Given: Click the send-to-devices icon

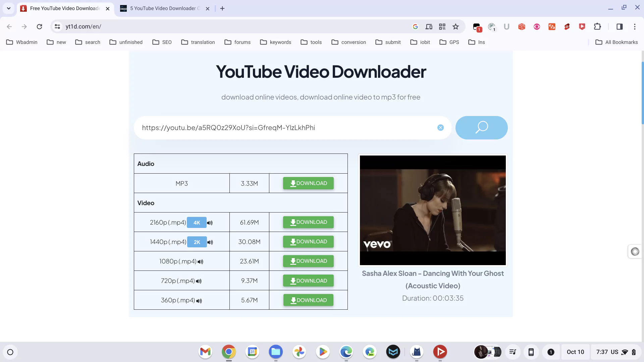Looking at the screenshot, I should point(429,26).
